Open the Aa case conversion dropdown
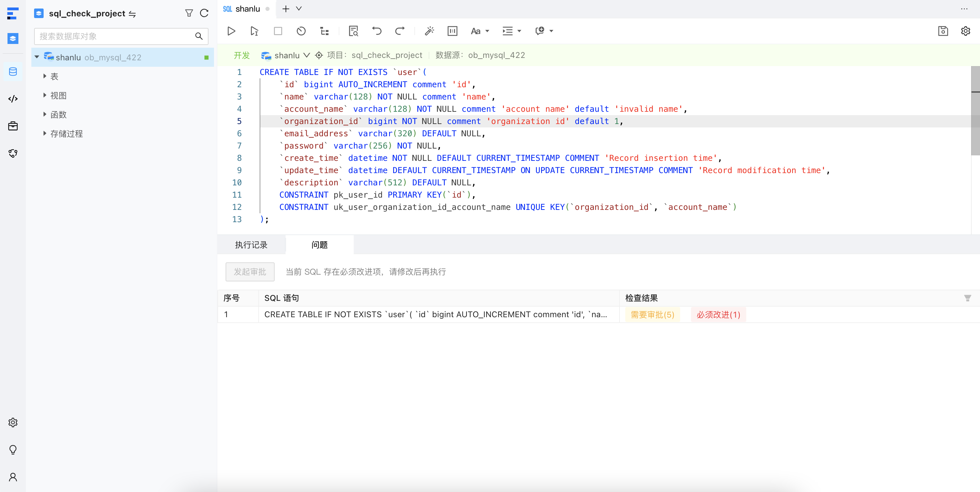The width and height of the screenshot is (980, 492). click(x=480, y=31)
